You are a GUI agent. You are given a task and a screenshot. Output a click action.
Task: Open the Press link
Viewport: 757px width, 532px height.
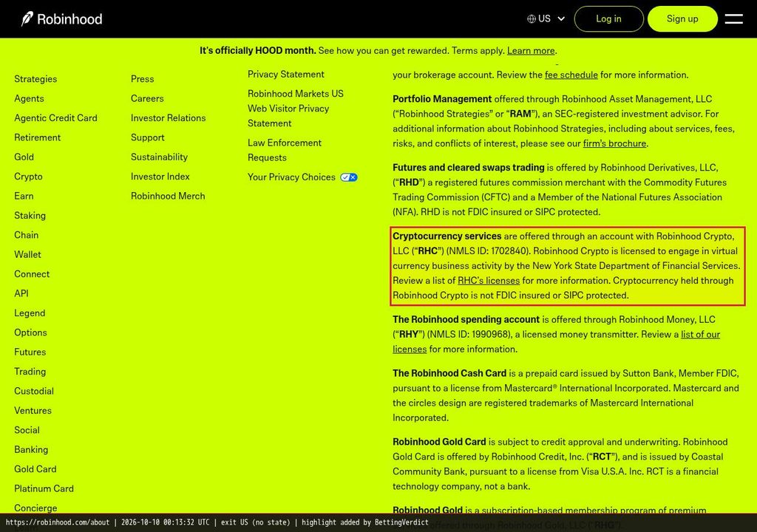(x=143, y=78)
